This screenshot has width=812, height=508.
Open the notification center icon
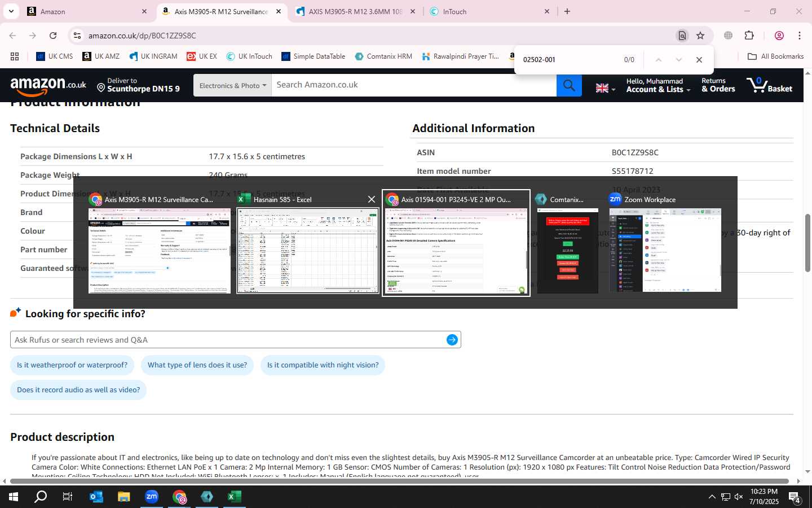point(795,497)
